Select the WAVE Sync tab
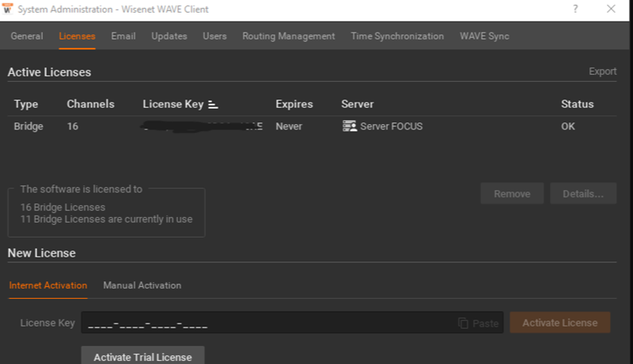This screenshot has height=364, width=633. (484, 37)
